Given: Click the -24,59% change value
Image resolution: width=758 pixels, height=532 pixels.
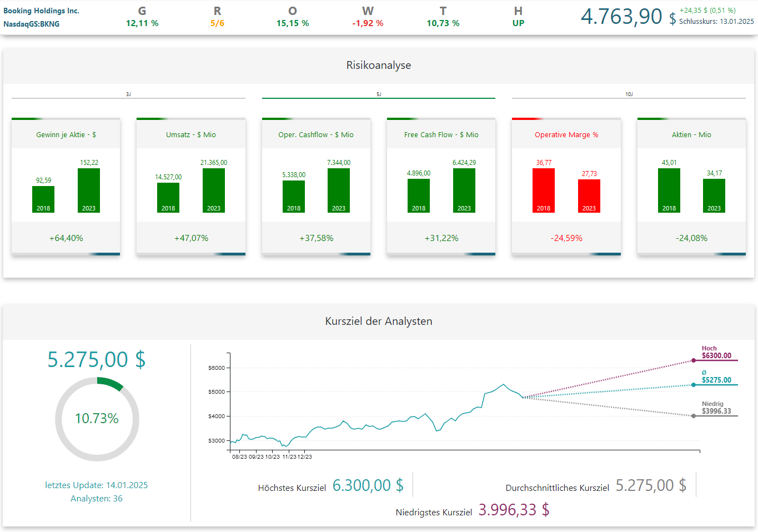Looking at the screenshot, I should 566,238.
